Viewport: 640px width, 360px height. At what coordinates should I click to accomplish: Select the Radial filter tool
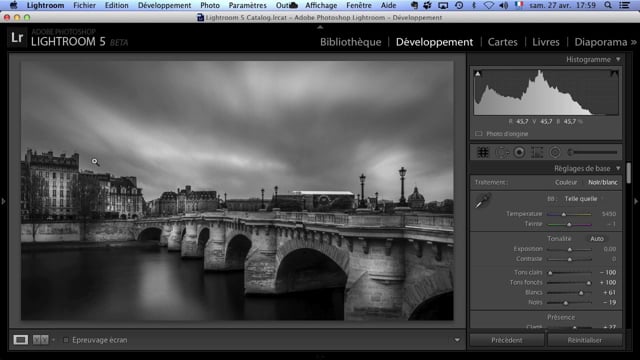pyautogui.click(x=555, y=152)
